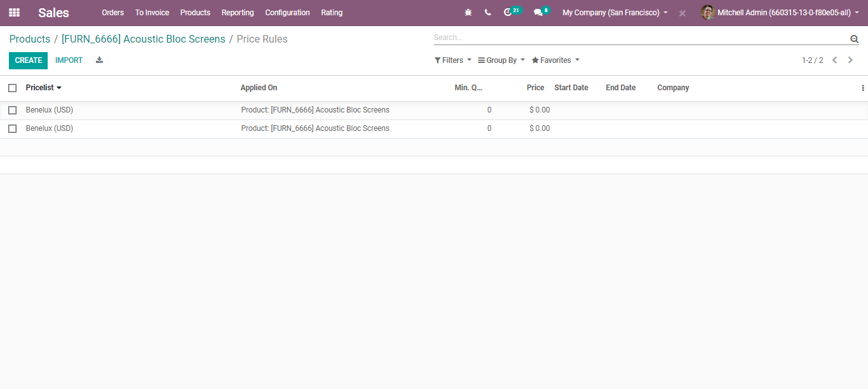Open the conversations chat icon with badge 8
This screenshot has height=389, width=868.
[541, 12]
